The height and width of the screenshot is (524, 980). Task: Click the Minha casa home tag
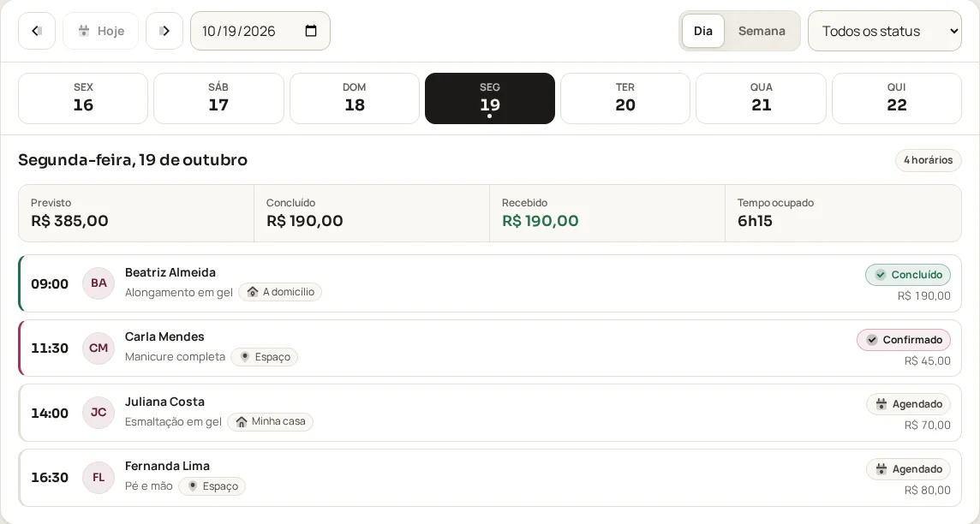270,421
